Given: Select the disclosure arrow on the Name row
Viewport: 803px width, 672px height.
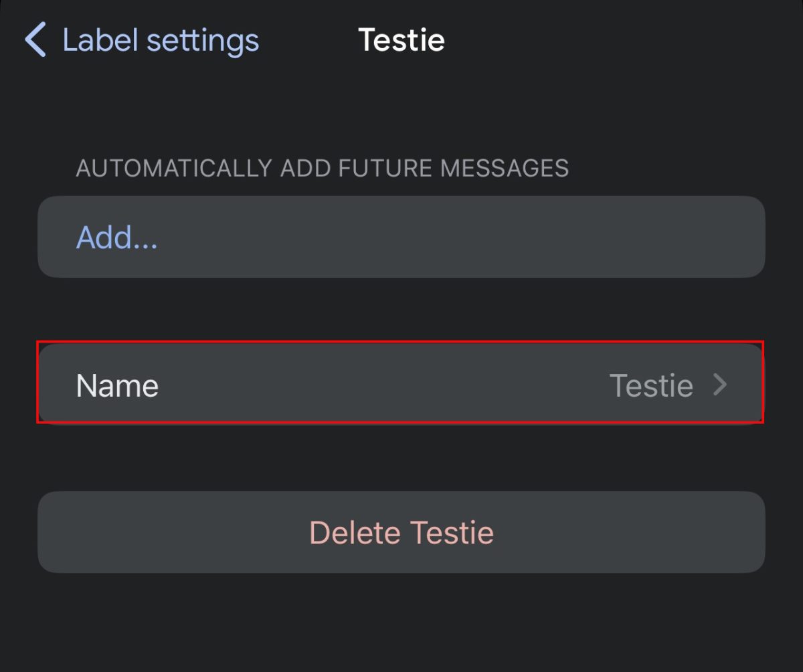Looking at the screenshot, I should pyautogui.click(x=721, y=384).
